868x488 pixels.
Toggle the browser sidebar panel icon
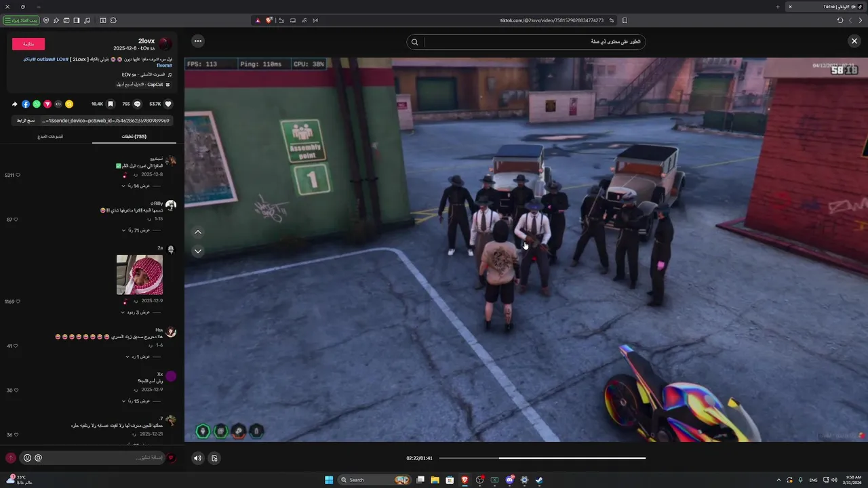[x=77, y=20]
